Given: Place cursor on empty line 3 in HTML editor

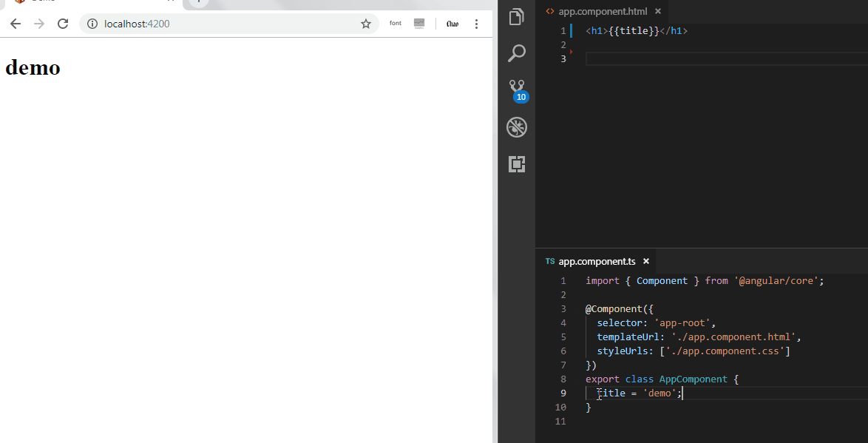Looking at the screenshot, I should click(x=702, y=58).
